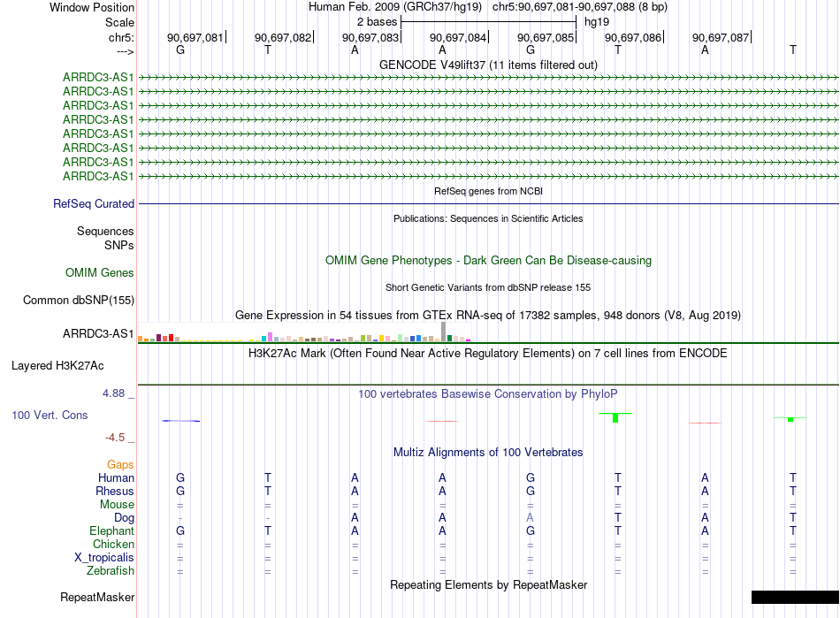Click the black RepeatMasker element block
This screenshot has width=840, height=618.
(795, 597)
